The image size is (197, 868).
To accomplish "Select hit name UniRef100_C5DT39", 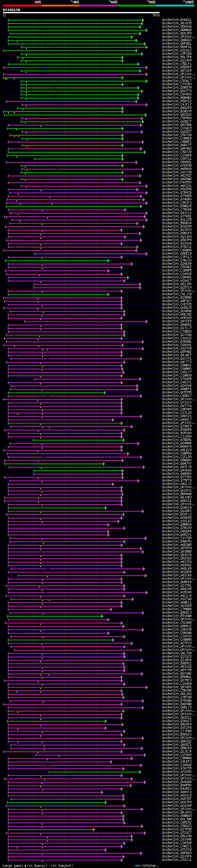I will (x=177, y=152).
